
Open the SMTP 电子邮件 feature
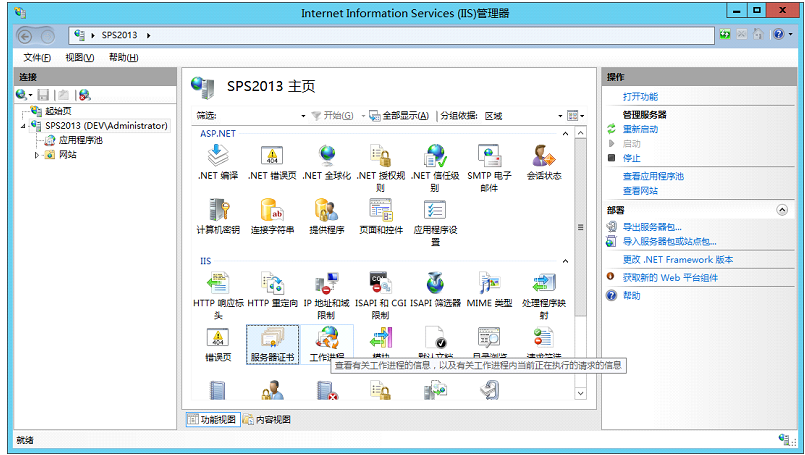489,168
